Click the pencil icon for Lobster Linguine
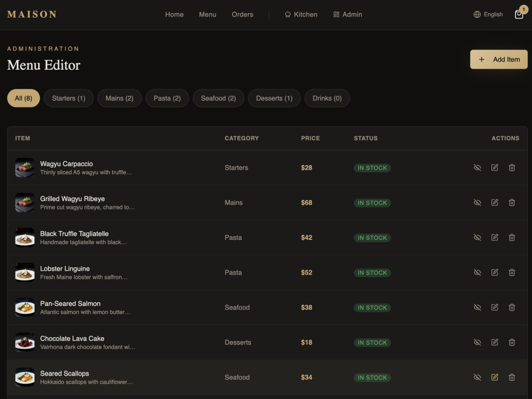 (x=495, y=272)
